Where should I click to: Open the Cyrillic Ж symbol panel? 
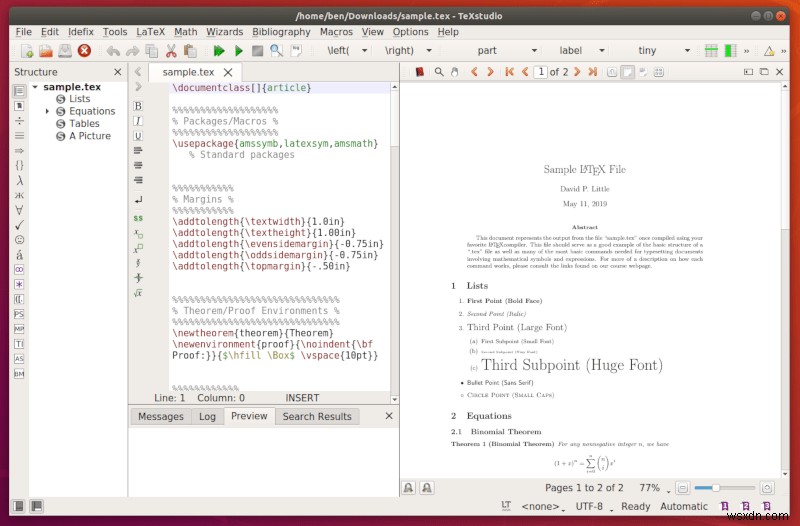point(19,195)
